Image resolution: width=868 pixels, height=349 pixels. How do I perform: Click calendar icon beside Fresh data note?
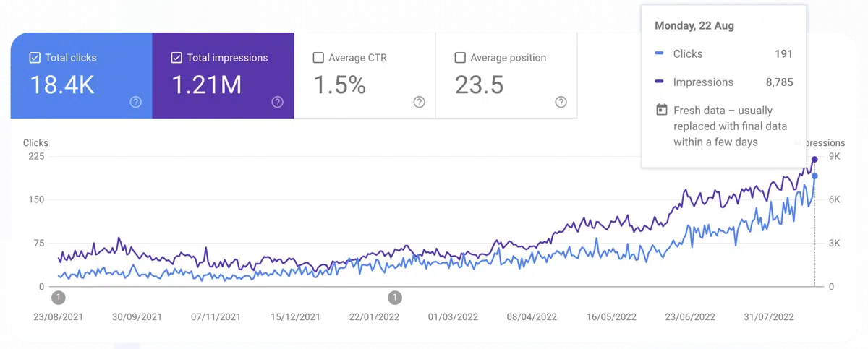661,111
